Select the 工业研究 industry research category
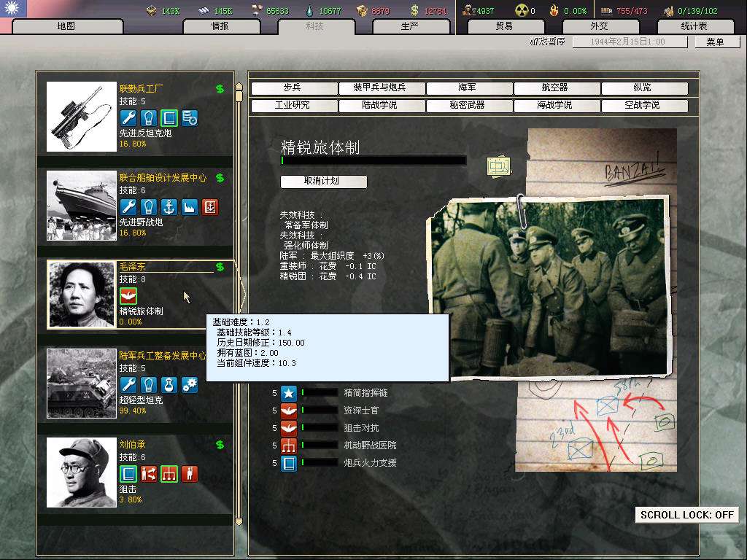This screenshot has height=560, width=747. (x=294, y=105)
